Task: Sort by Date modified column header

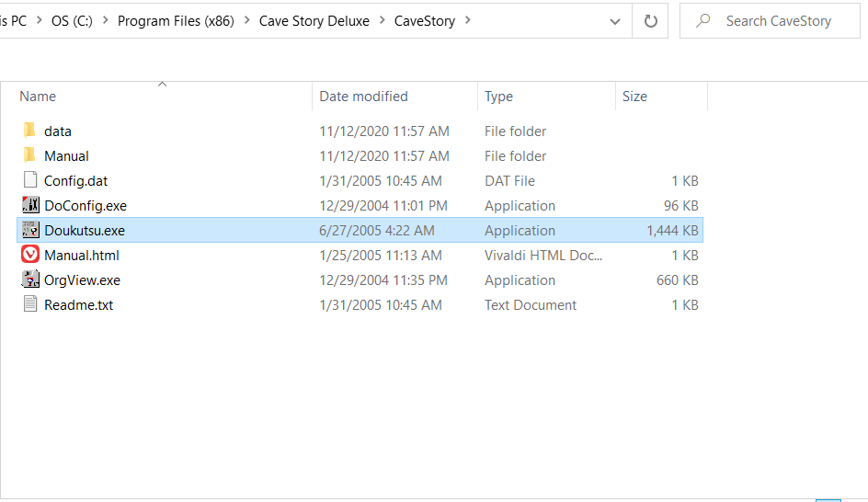Action: pos(363,97)
